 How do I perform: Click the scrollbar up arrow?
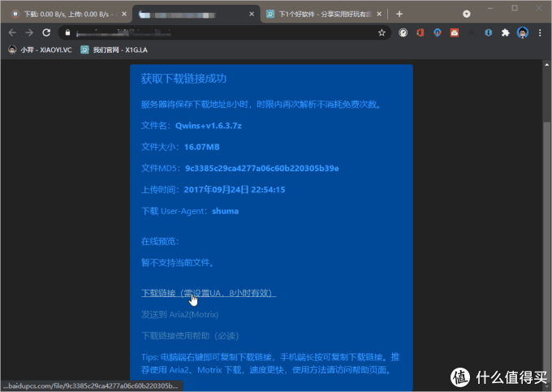tap(546, 65)
